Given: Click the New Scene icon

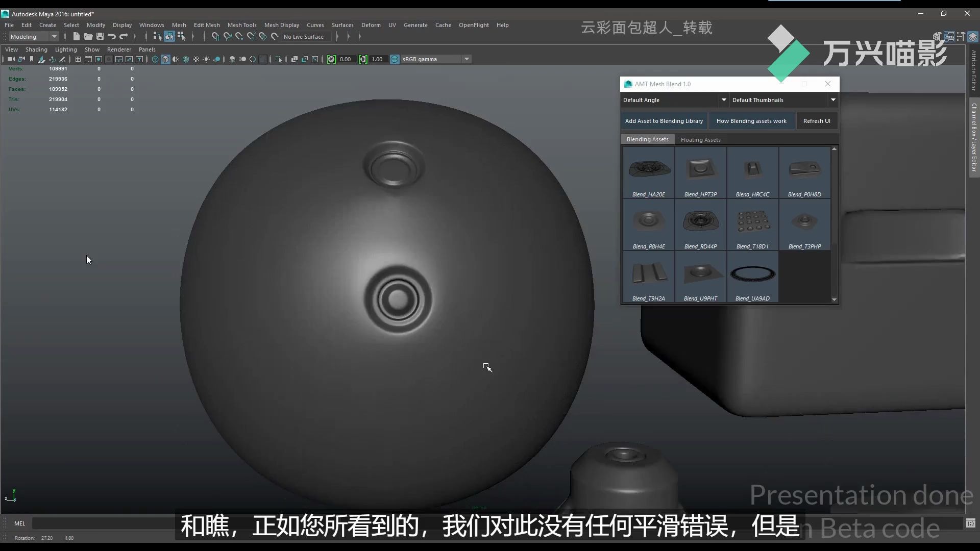Looking at the screenshot, I should [76, 36].
